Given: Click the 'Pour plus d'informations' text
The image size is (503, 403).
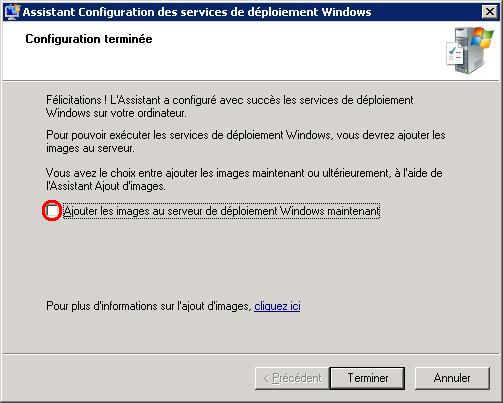Looking at the screenshot, I should (x=149, y=306).
